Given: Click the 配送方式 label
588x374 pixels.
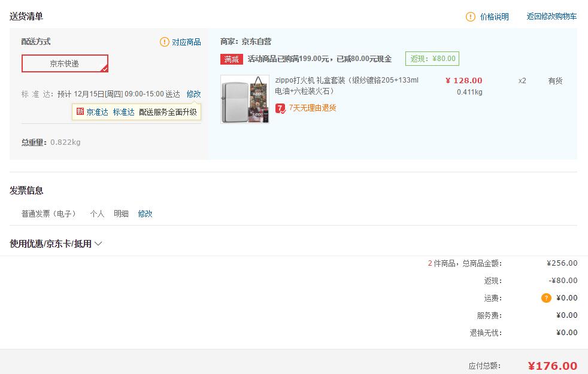Looking at the screenshot, I should [36, 42].
